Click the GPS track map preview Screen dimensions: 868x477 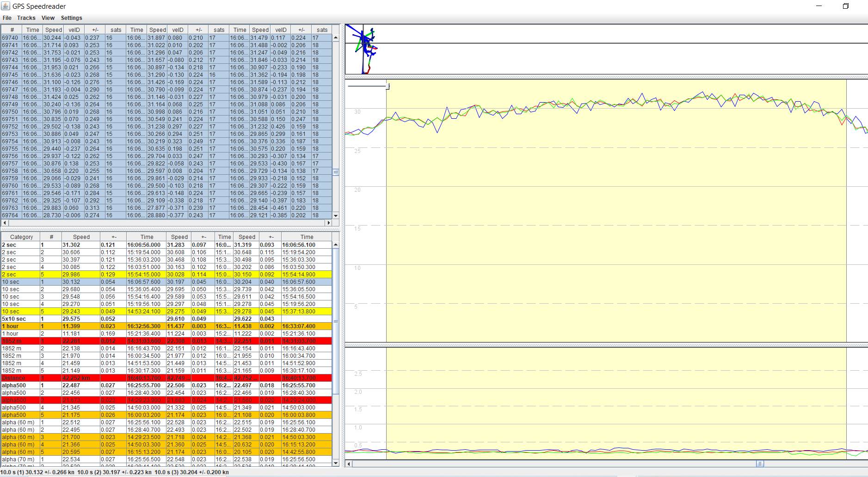click(366, 49)
